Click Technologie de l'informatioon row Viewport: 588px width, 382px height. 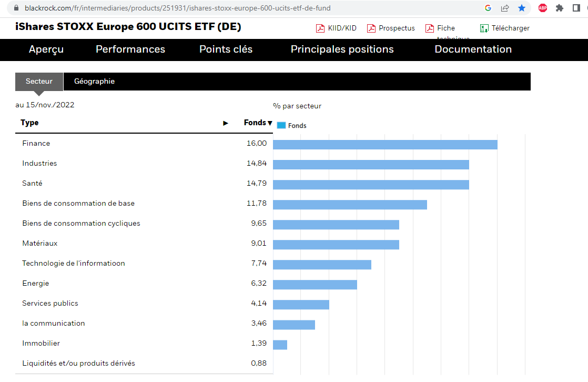click(74, 263)
